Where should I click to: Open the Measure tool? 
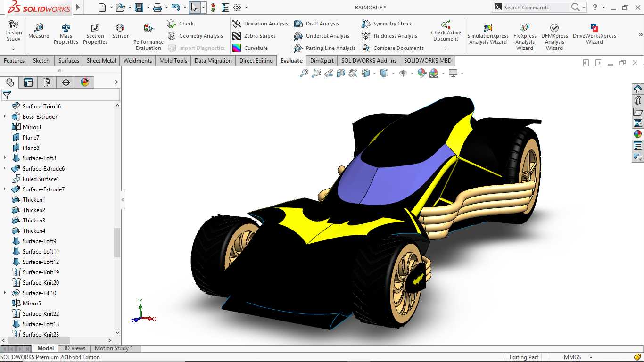(x=39, y=31)
